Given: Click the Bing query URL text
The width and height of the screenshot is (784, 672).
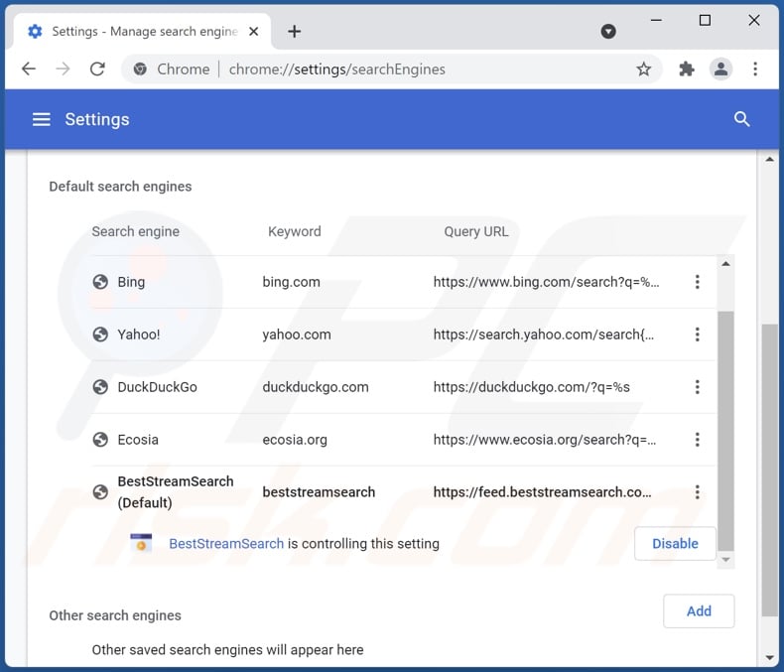Looking at the screenshot, I should tap(546, 282).
